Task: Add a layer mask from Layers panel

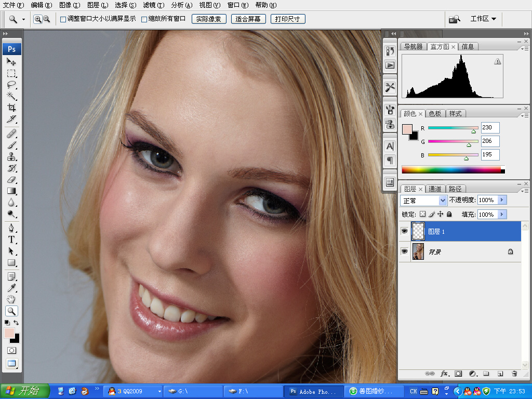Action: pos(458,374)
